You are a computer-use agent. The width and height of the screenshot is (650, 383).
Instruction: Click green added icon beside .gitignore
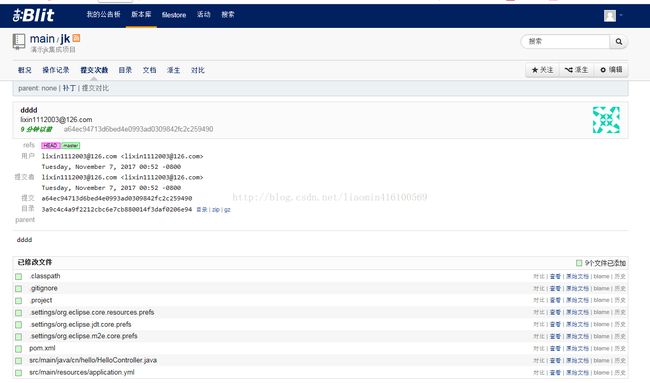click(x=19, y=288)
